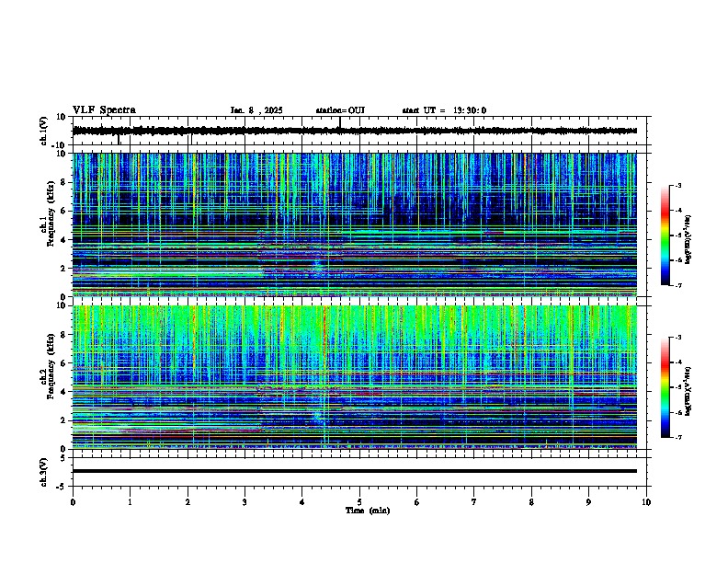This screenshot has height=563, width=728.
Task: Click the "-7" label on ch.2 color bar
Action: pyautogui.click(x=677, y=437)
